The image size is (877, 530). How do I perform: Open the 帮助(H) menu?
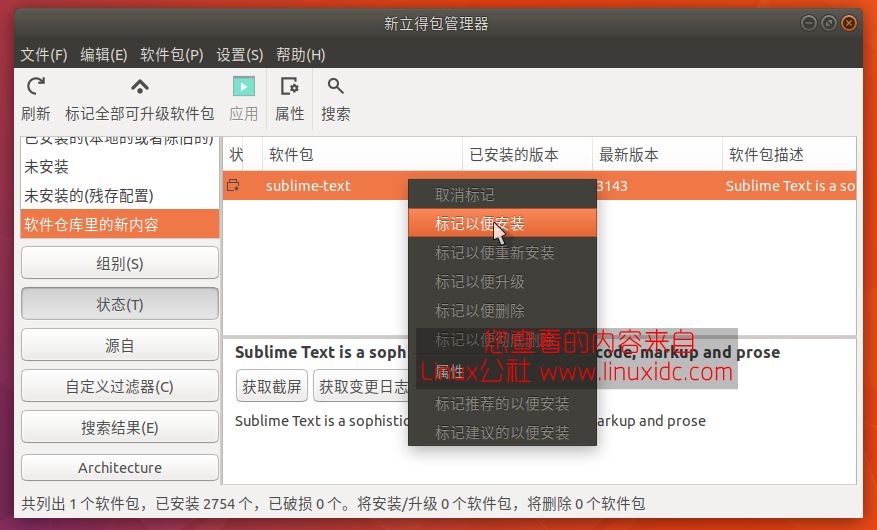pyautogui.click(x=300, y=55)
